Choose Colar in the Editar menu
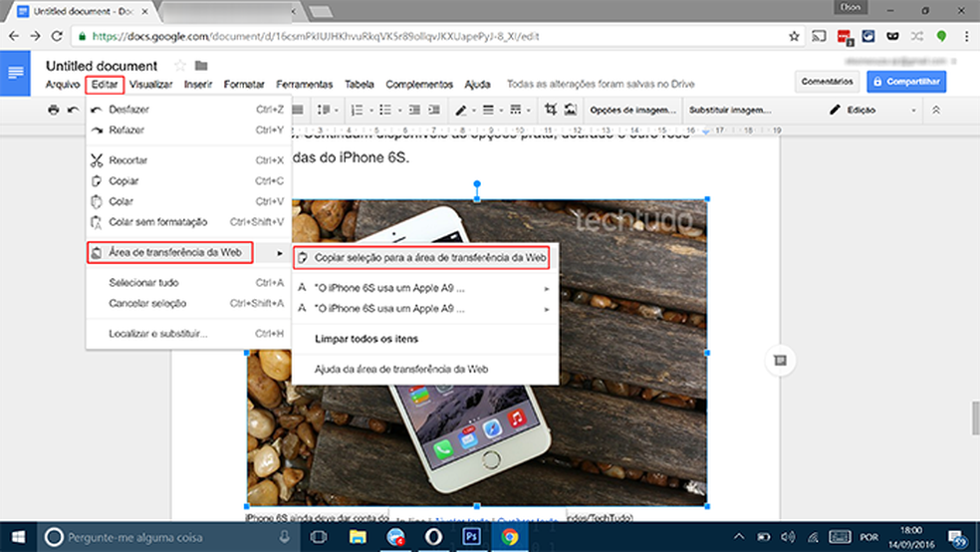 (x=188, y=201)
